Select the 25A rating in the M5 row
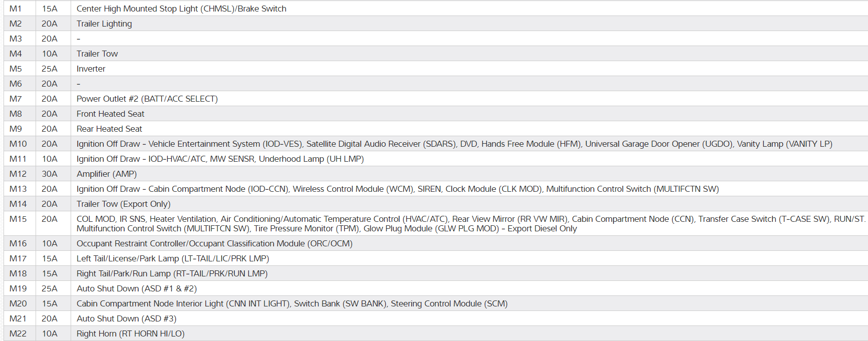 tap(49, 69)
